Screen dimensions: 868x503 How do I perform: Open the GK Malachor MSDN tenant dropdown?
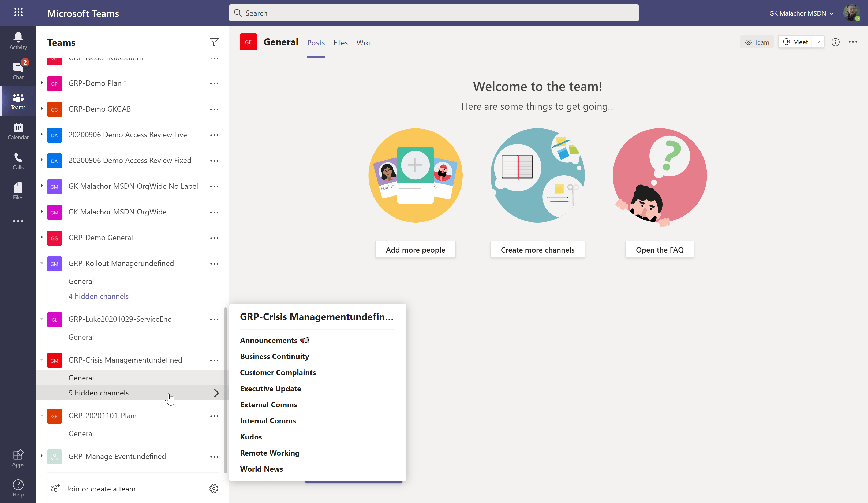802,13
